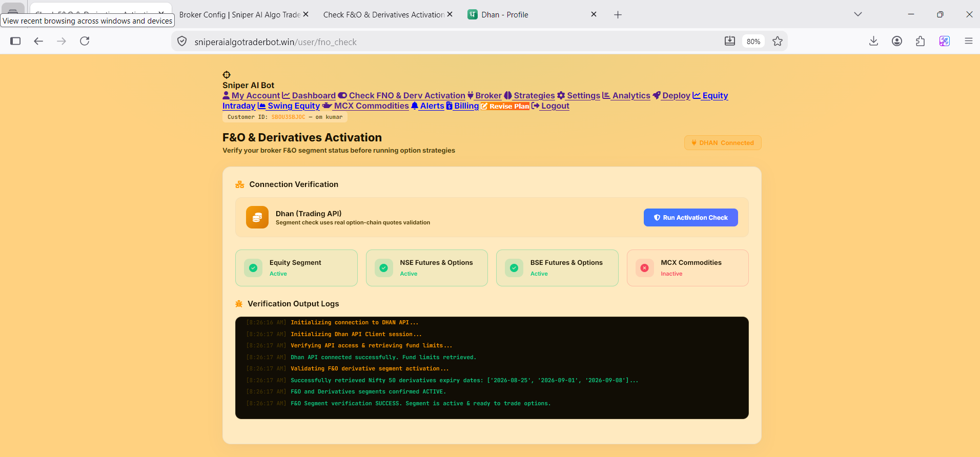Select the Equity Segment status card
The height and width of the screenshot is (457, 980).
(296, 268)
